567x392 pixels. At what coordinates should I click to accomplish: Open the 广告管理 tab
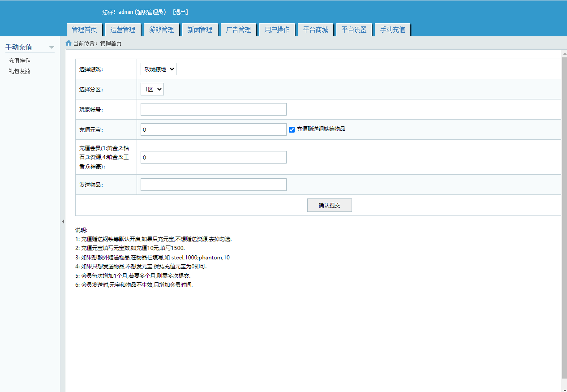(x=238, y=30)
